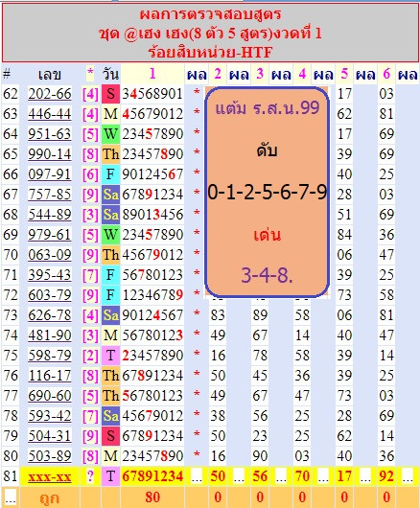Click the 544-89 link

click(50, 215)
